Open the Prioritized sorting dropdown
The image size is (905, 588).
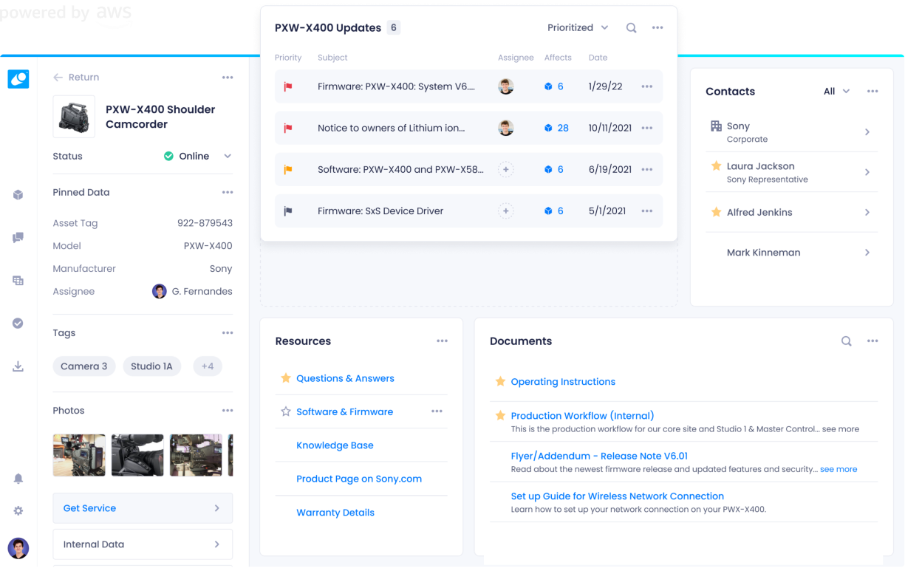(578, 27)
